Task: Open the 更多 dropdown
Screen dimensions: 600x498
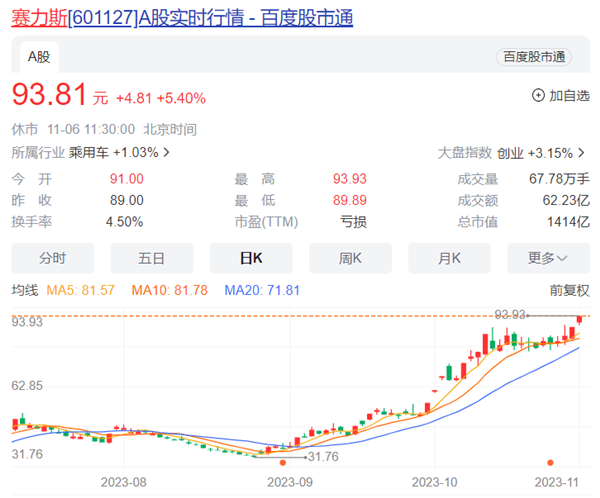Action: (x=548, y=258)
